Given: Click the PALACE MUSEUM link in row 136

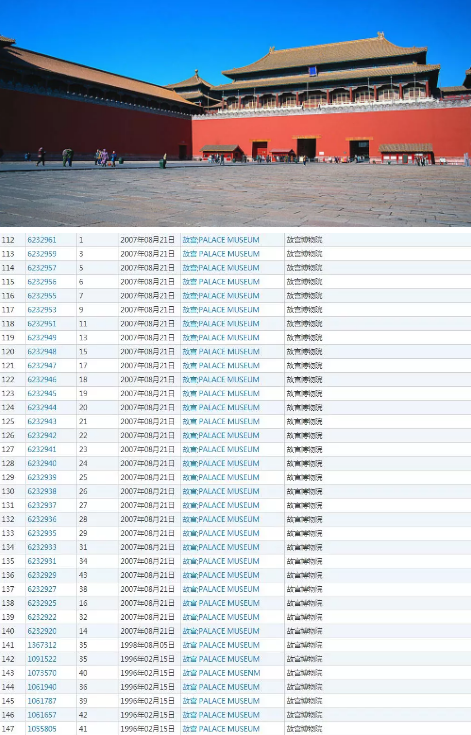Looking at the screenshot, I should (221, 575).
